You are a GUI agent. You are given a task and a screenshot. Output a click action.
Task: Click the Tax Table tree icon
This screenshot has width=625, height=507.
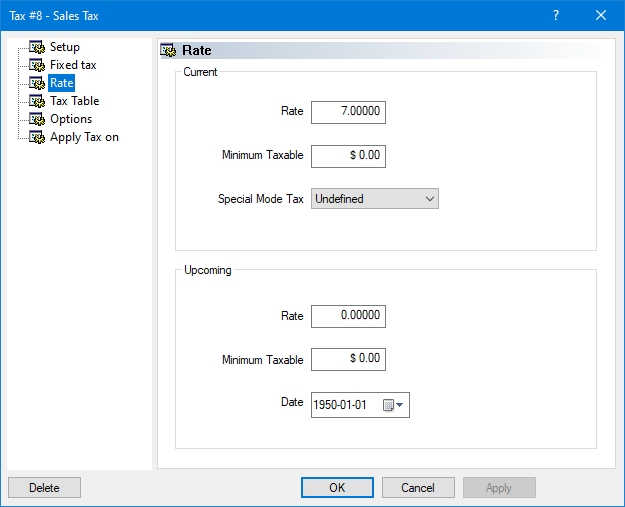pyautogui.click(x=37, y=101)
